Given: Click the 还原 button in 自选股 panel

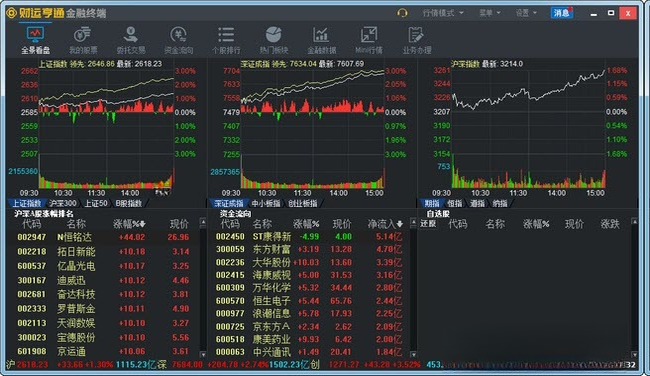Looking at the screenshot, I should click(x=428, y=224).
